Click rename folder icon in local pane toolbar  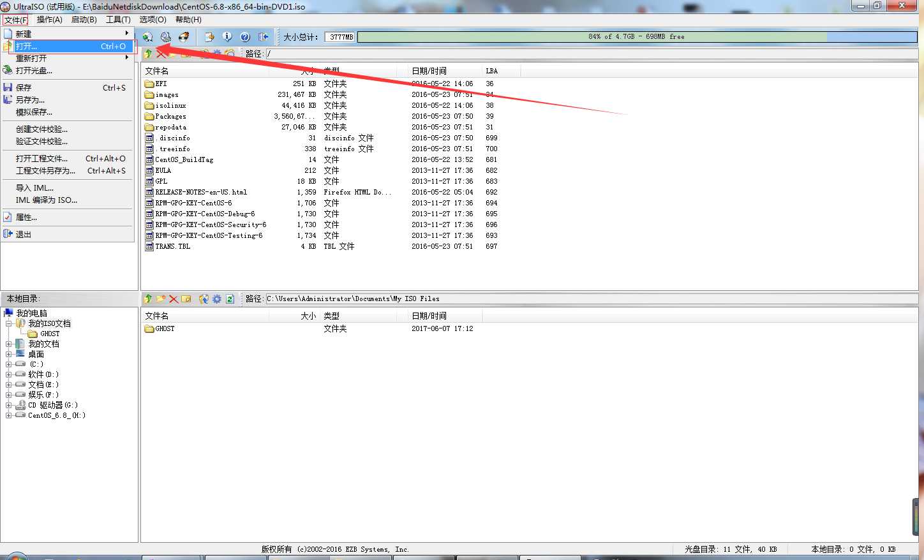186,298
